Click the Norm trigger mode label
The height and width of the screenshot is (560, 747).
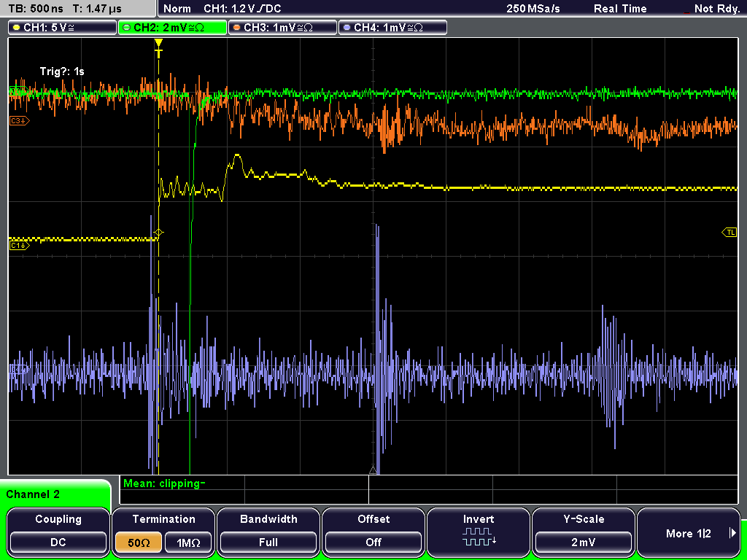(x=177, y=9)
